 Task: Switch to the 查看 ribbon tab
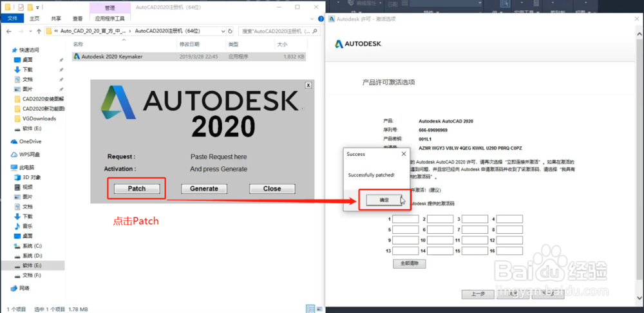[78, 18]
